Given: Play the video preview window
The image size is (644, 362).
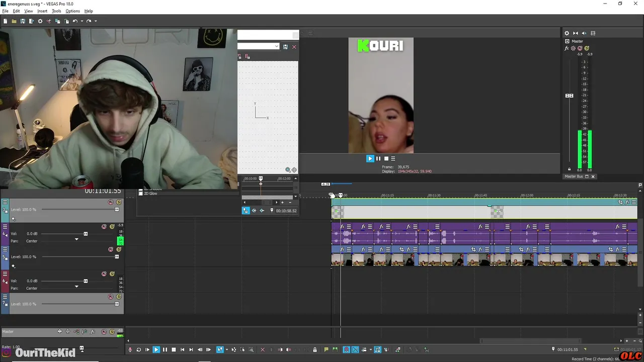Looking at the screenshot, I should coord(370,158).
